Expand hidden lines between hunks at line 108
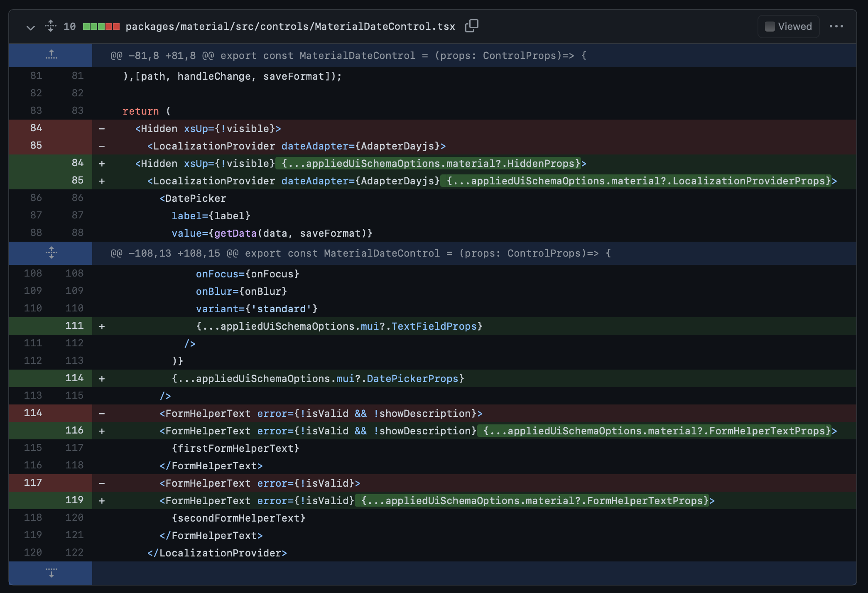The image size is (868, 593). pyautogui.click(x=51, y=253)
